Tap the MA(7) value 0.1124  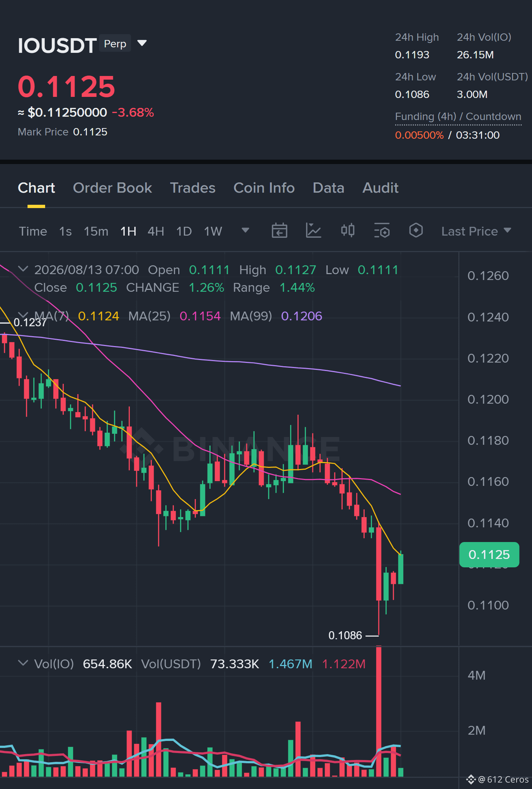tap(99, 316)
